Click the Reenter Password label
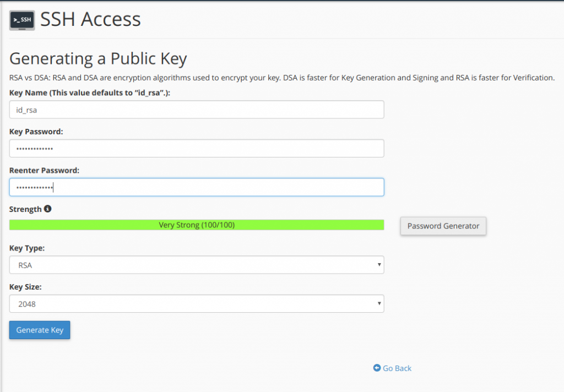 click(x=44, y=171)
